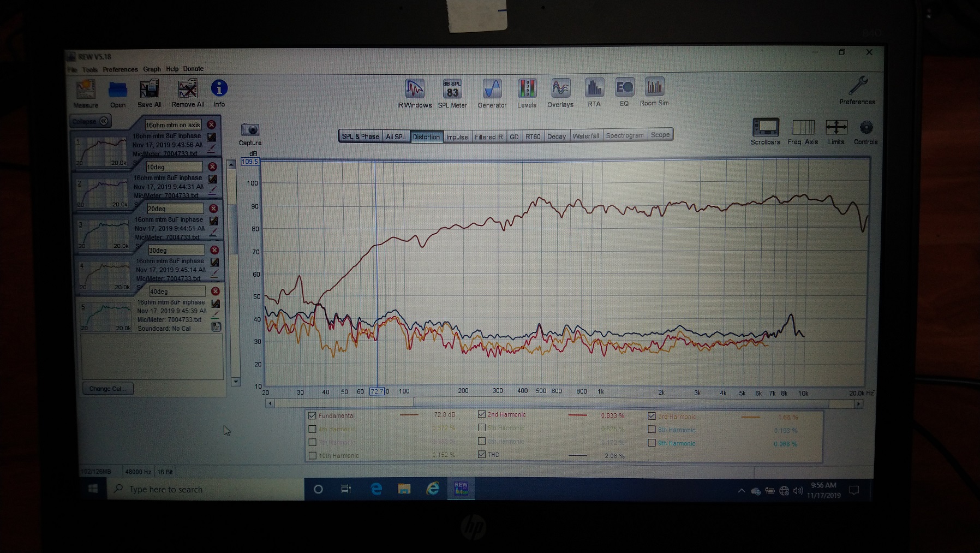Remove the 40deg measurement
Screen dimensions: 980x553
click(x=216, y=291)
